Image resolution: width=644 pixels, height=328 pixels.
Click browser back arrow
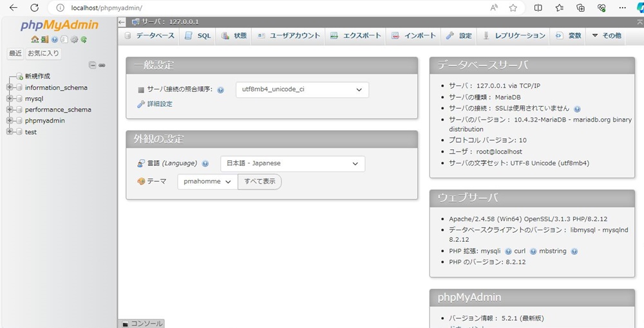[13, 8]
